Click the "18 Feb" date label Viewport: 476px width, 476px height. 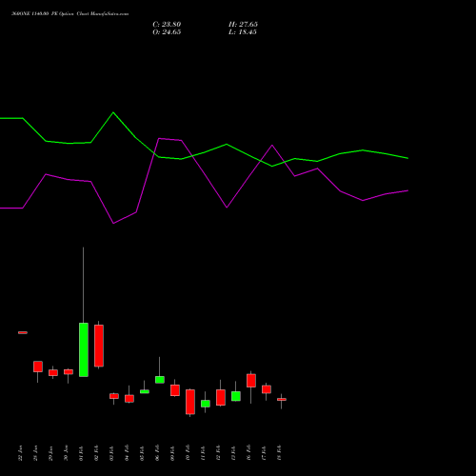(x=280, y=453)
